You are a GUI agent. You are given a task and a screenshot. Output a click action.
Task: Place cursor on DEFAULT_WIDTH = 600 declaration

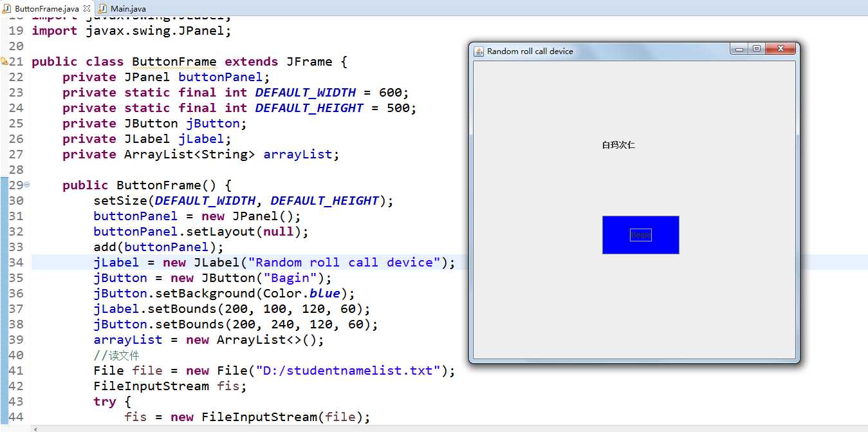(235, 93)
